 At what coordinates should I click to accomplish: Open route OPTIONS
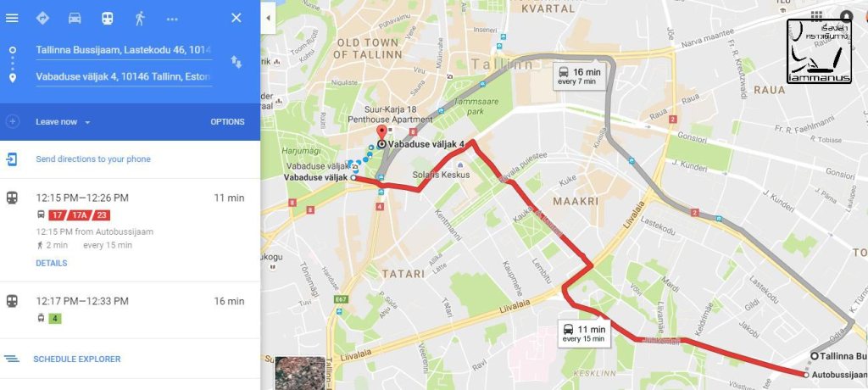pos(227,122)
